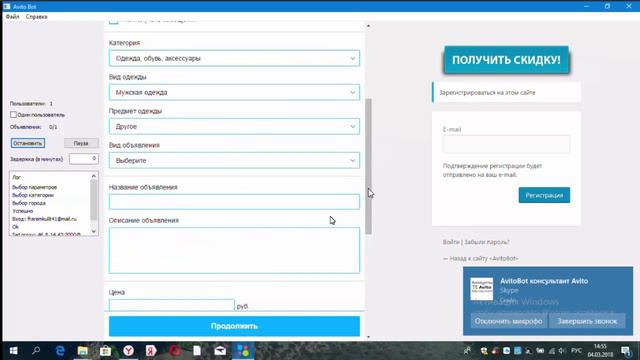The width and height of the screenshot is (640, 360).
Task: Open the blank document taskbar icon
Action: [197, 351]
